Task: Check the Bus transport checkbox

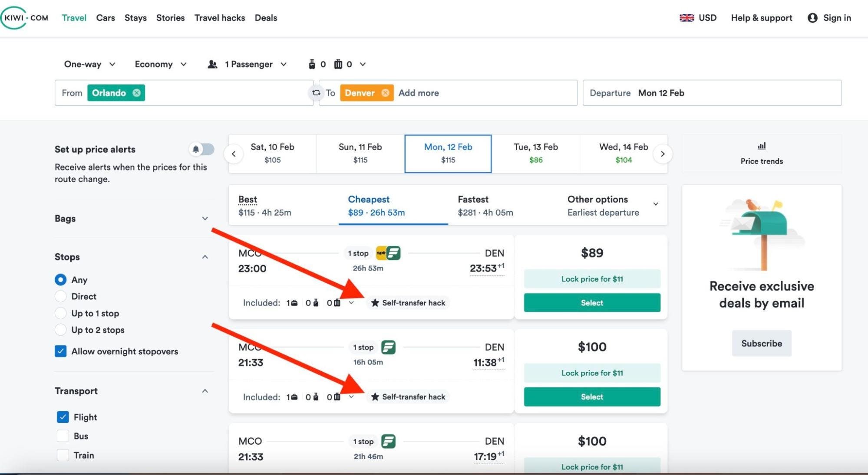Action: [x=63, y=436]
